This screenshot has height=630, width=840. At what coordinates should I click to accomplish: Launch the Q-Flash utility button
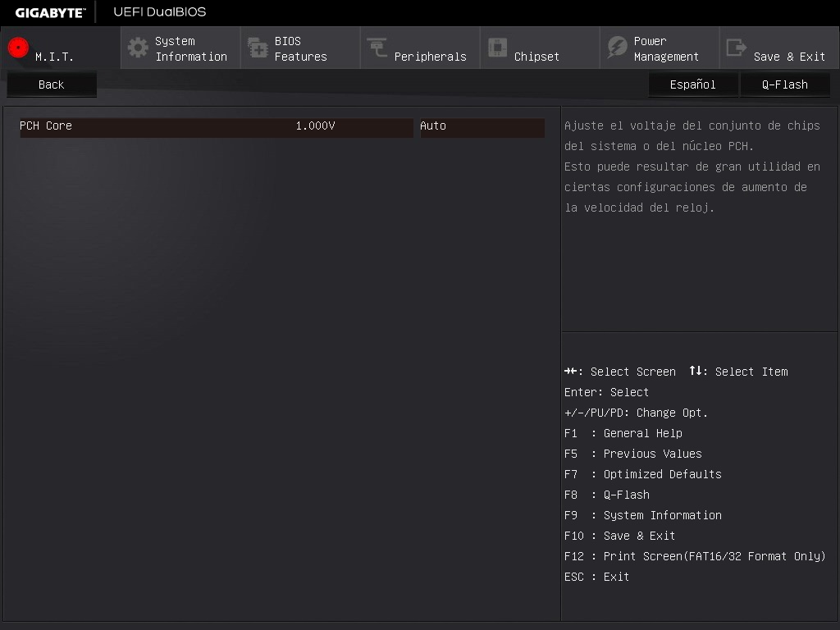pyautogui.click(x=784, y=84)
